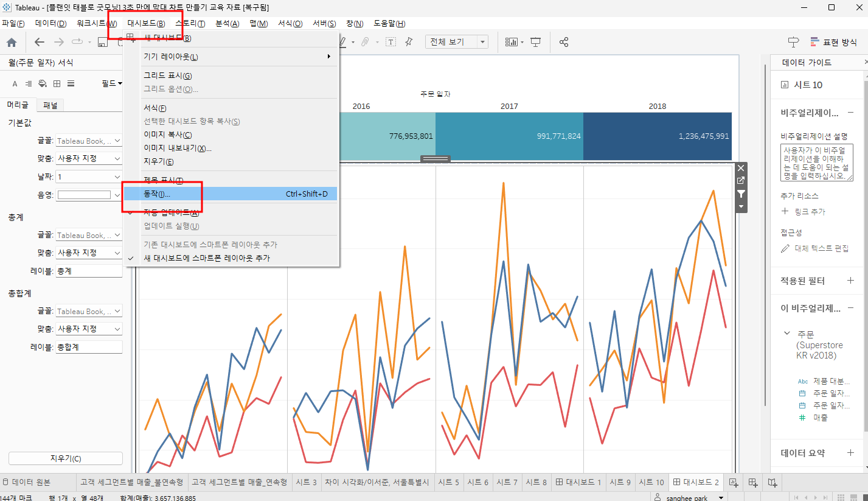Click the 링크 추가 link
The width and height of the screenshot is (868, 501).
point(810,211)
